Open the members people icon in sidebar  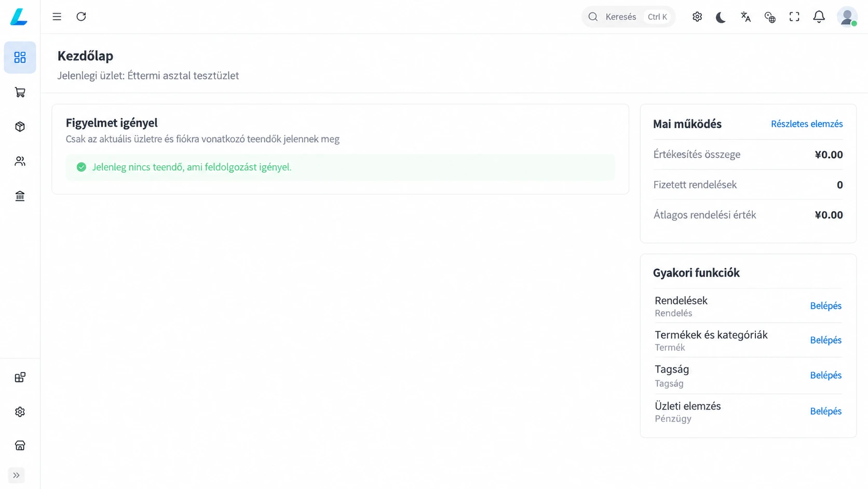[x=20, y=162]
